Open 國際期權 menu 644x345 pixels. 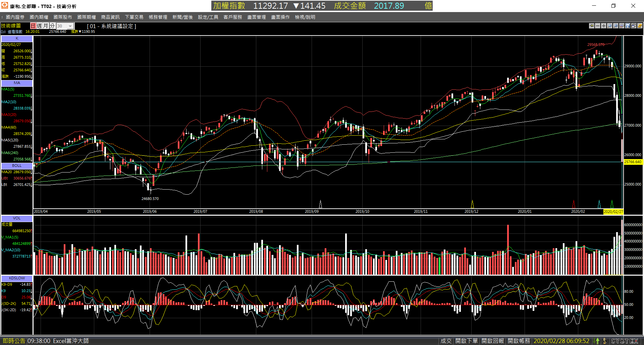click(x=87, y=17)
